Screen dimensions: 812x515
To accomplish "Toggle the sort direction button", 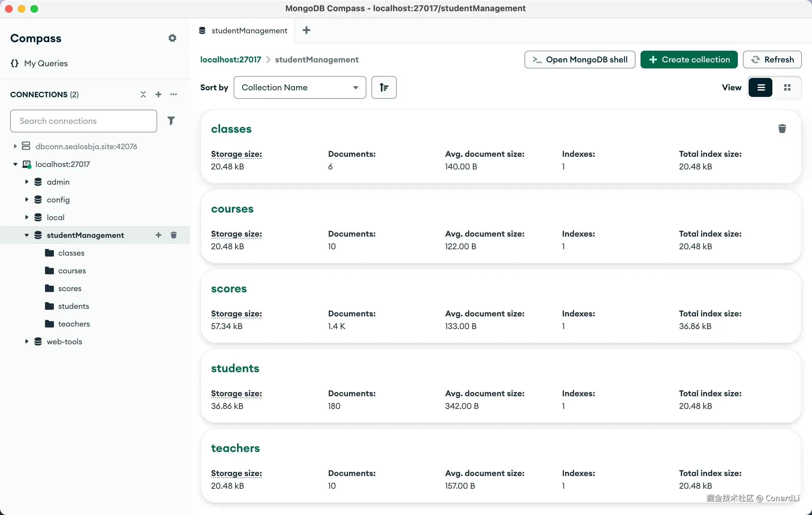I will click(x=383, y=88).
